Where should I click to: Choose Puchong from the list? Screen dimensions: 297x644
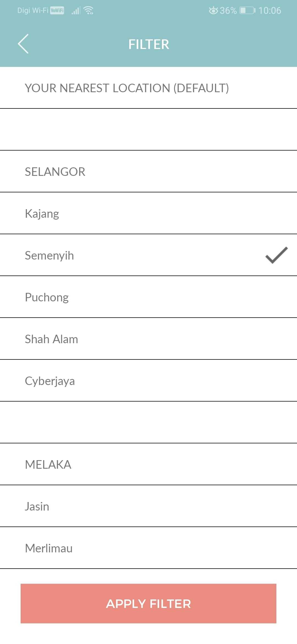pos(47,297)
